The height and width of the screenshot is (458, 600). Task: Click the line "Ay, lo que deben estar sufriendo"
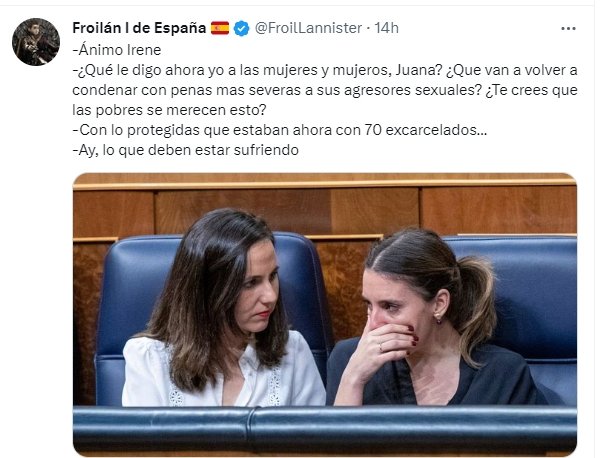[188, 150]
